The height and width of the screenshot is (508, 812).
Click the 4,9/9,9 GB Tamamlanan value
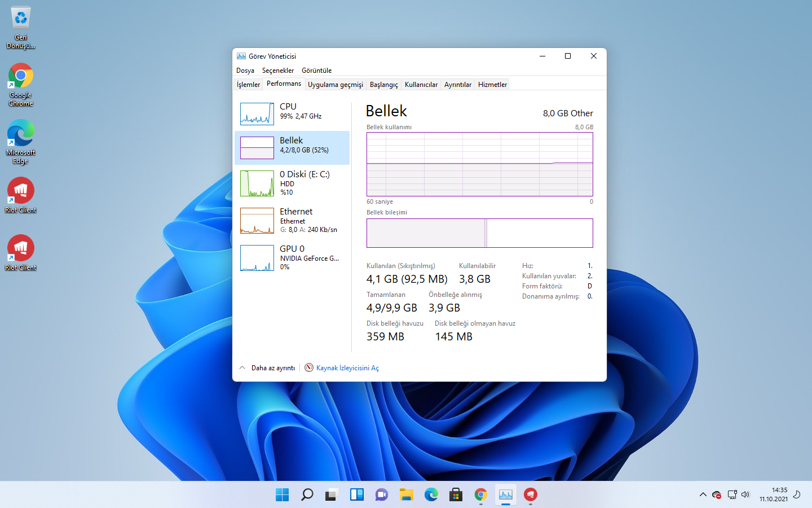pos(392,308)
